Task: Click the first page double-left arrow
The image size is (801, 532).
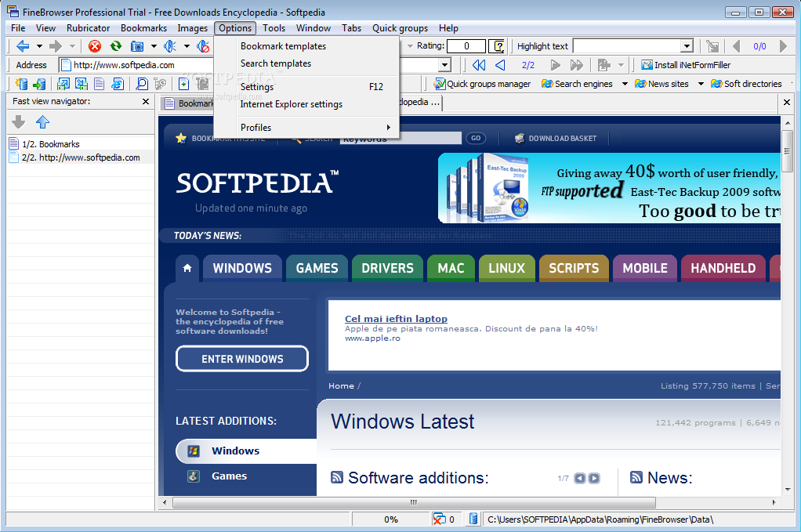Action: pos(479,65)
